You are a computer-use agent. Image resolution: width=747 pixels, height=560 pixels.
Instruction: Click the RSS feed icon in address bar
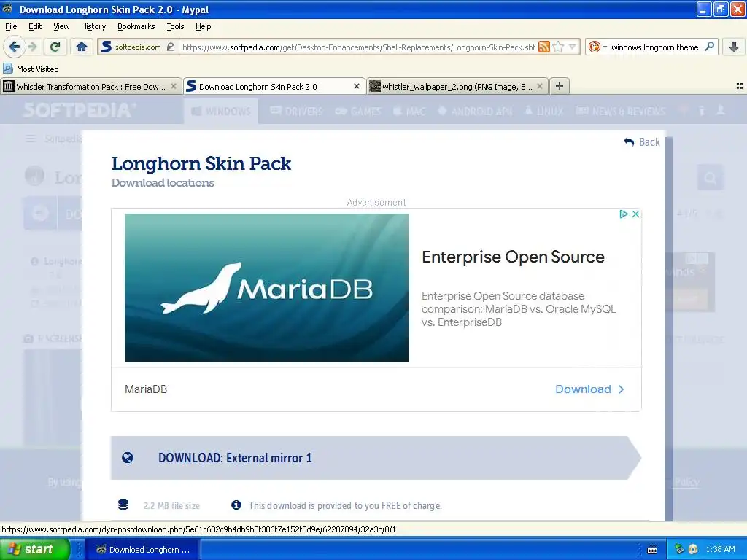point(543,47)
